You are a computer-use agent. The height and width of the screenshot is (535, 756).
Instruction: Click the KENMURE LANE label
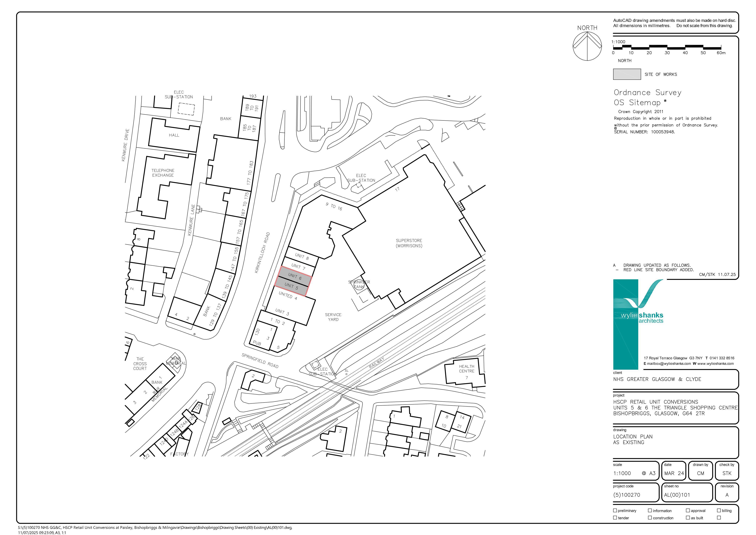[191, 220]
